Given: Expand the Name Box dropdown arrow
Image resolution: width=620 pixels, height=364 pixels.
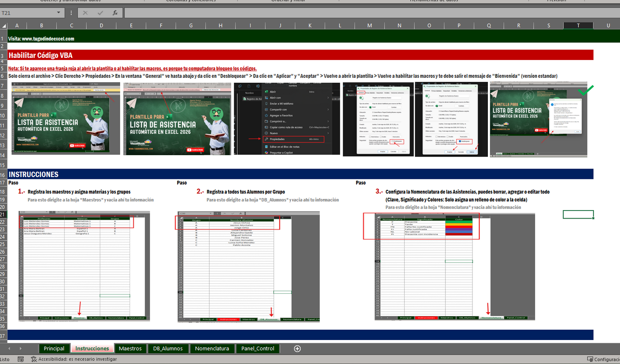Looking at the screenshot, I should pyautogui.click(x=58, y=13).
